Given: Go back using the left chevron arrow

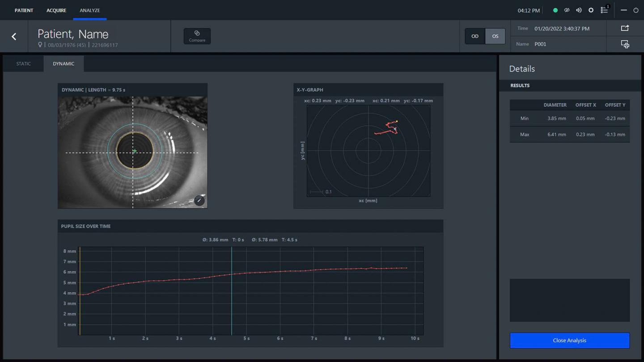Looking at the screenshot, I should point(14,37).
